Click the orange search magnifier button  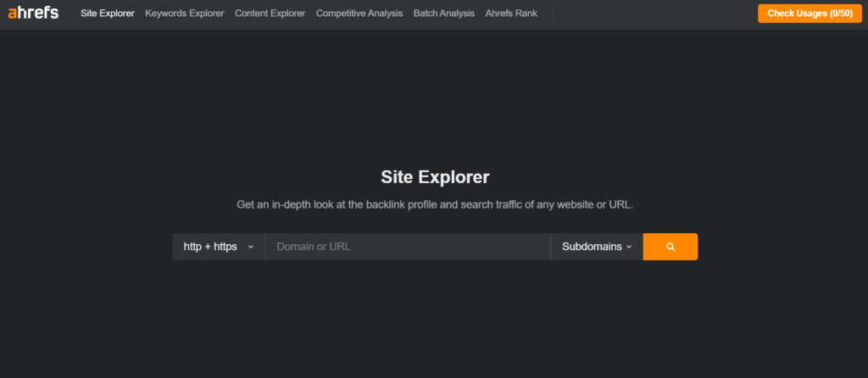click(x=670, y=247)
